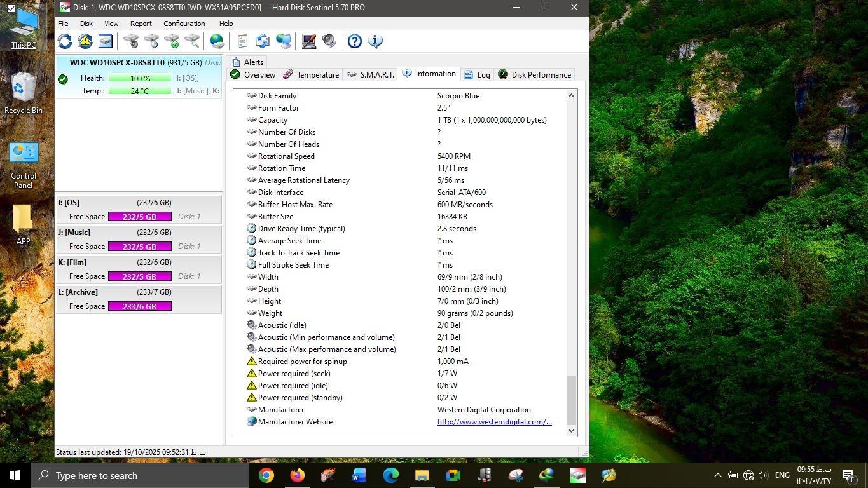Open the Report menu
868x488 pixels.
[141, 24]
